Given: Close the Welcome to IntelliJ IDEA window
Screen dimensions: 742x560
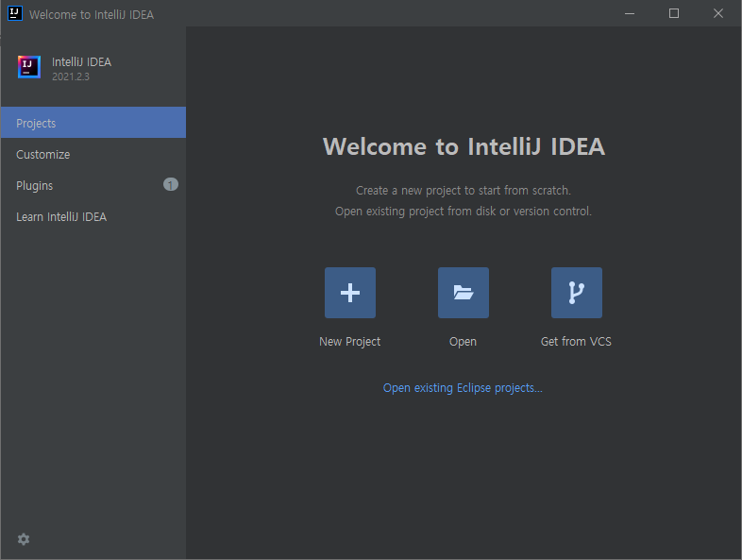Looking at the screenshot, I should [717, 14].
